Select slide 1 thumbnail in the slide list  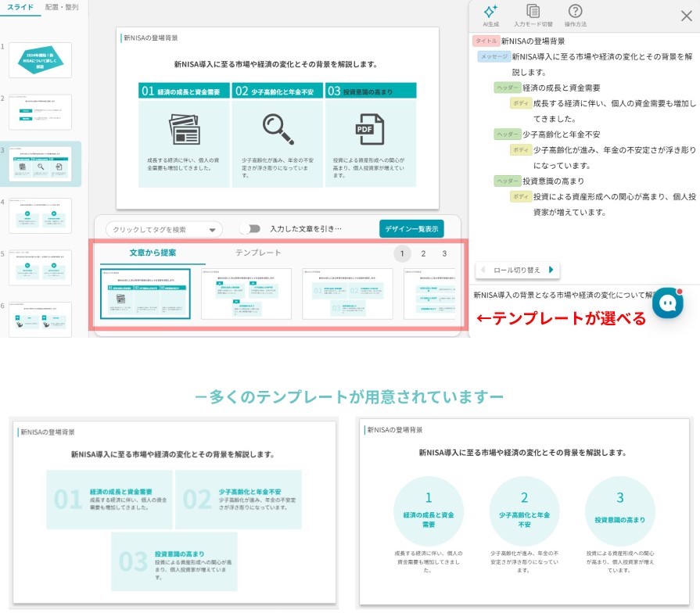pos(45,60)
